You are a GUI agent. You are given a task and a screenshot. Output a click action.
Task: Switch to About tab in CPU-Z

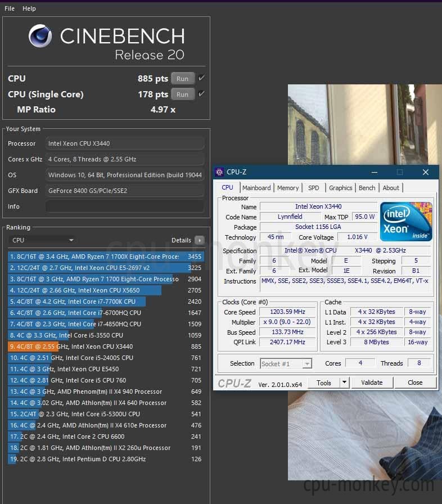pos(391,188)
